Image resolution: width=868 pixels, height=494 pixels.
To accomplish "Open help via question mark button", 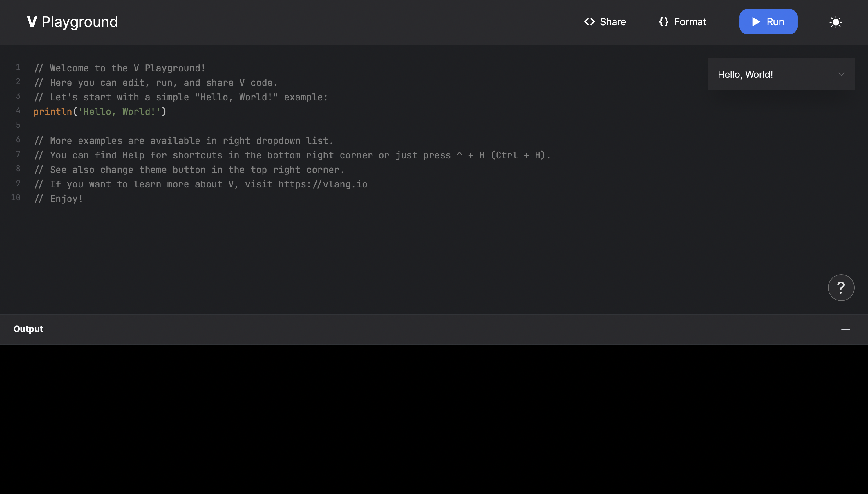I will click(x=841, y=287).
